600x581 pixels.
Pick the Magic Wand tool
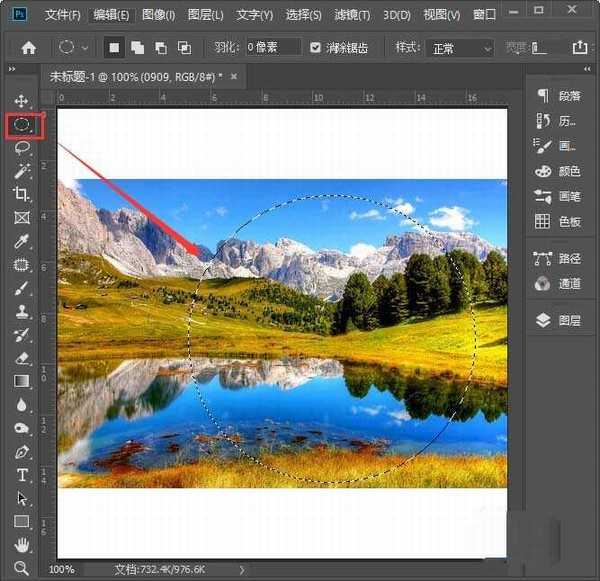pos(22,171)
